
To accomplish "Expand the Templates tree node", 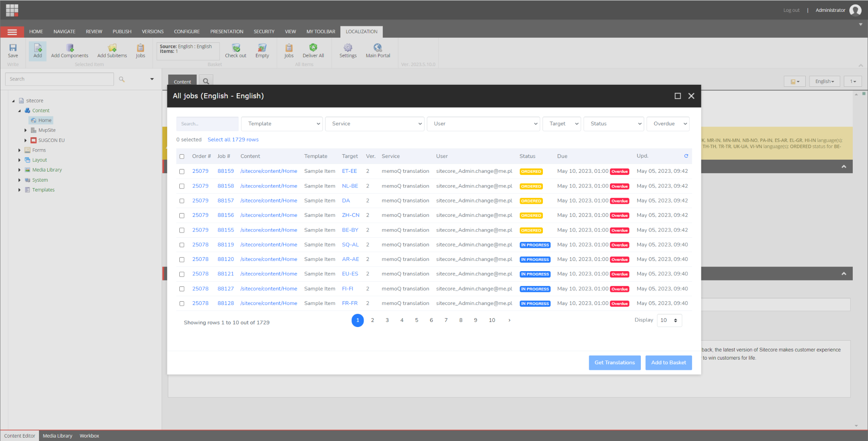I will (x=19, y=190).
